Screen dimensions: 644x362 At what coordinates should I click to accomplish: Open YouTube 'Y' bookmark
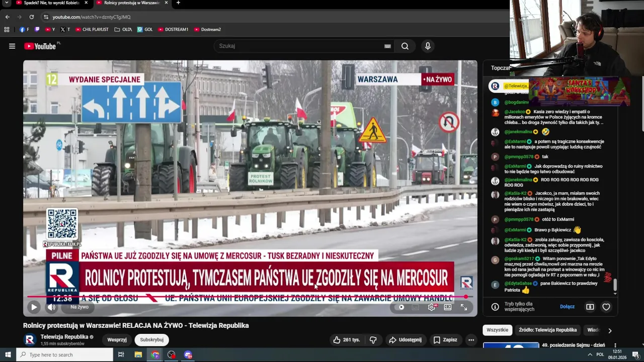coord(50,30)
